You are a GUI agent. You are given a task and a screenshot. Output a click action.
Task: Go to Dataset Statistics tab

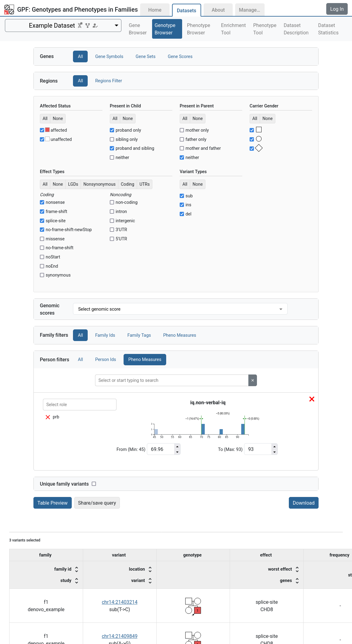(x=328, y=29)
